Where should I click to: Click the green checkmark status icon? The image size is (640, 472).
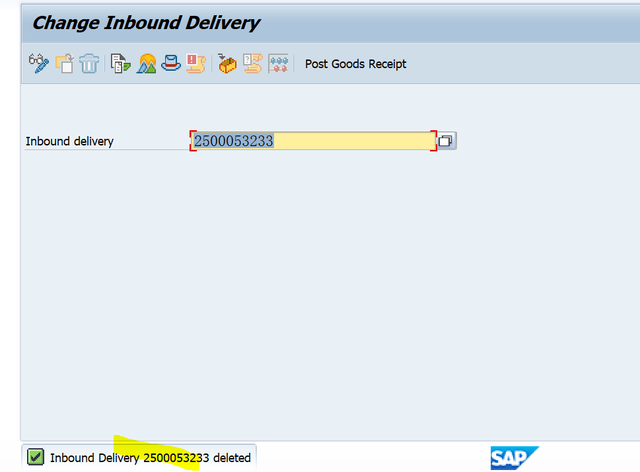click(x=36, y=457)
